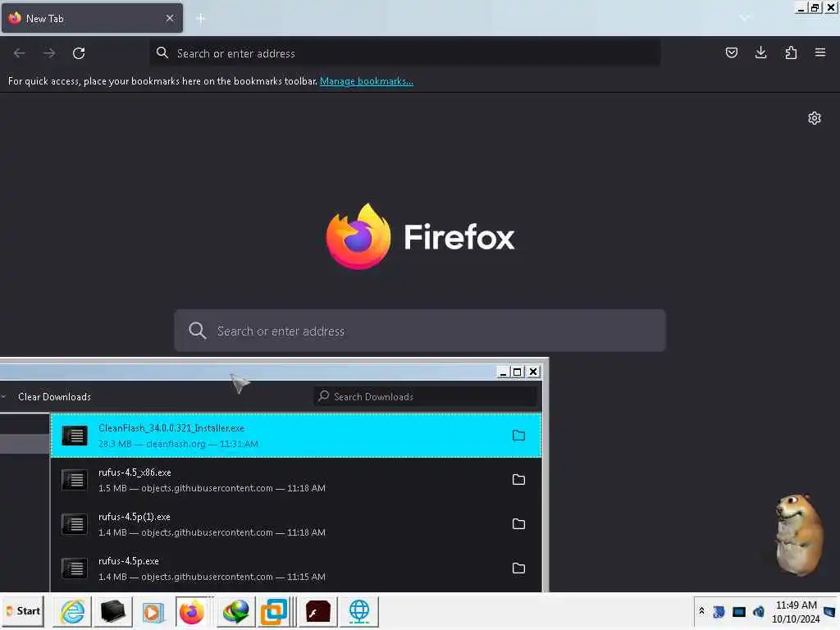The image size is (840, 630).
Task: Reload the current page
Action: coord(79,53)
